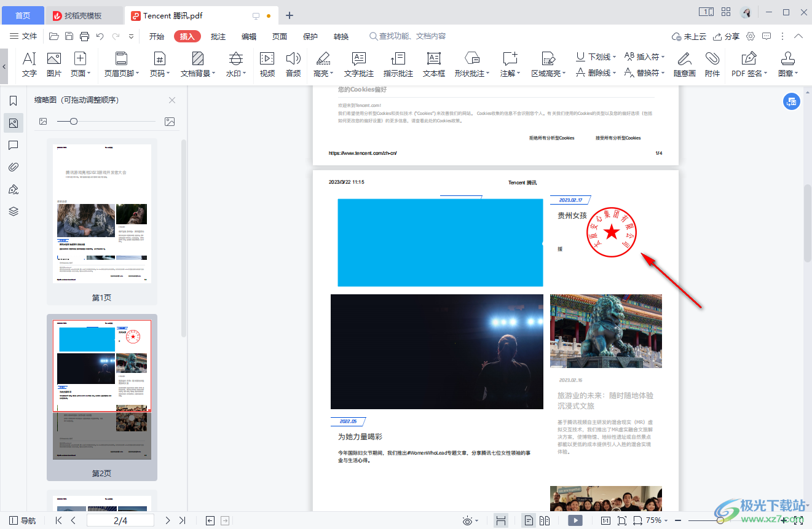The width and height of the screenshot is (812, 529).
Task: Adjust the zoom slider in status bar
Action: coord(720,520)
